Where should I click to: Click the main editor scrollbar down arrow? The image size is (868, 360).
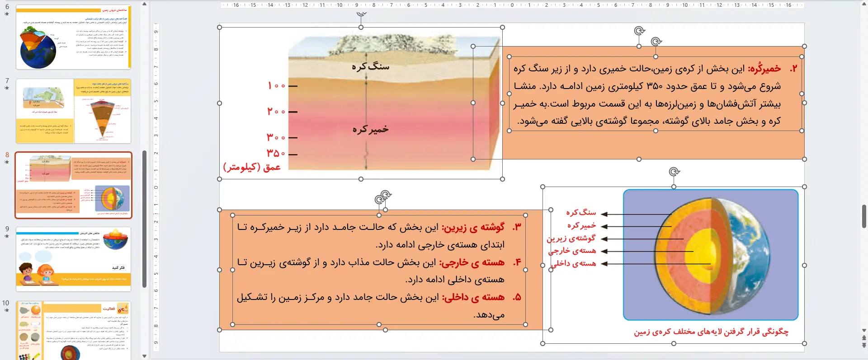pyautogui.click(x=864, y=331)
